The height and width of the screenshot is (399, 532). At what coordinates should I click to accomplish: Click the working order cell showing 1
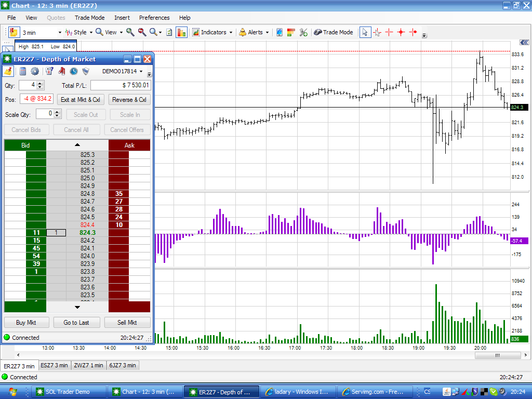point(56,233)
